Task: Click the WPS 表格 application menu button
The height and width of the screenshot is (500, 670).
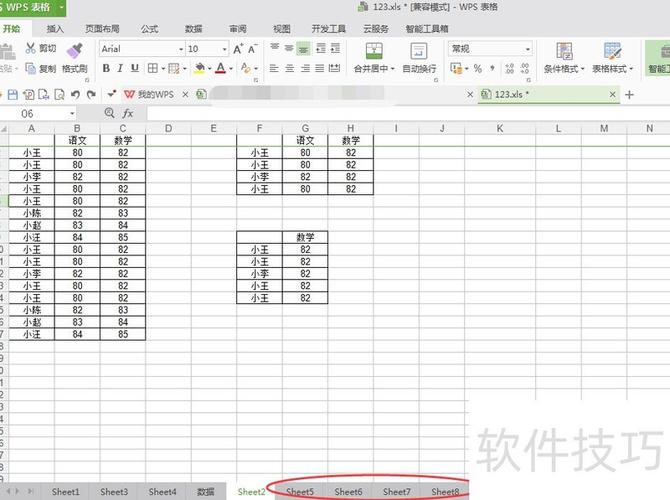Action: point(32,8)
